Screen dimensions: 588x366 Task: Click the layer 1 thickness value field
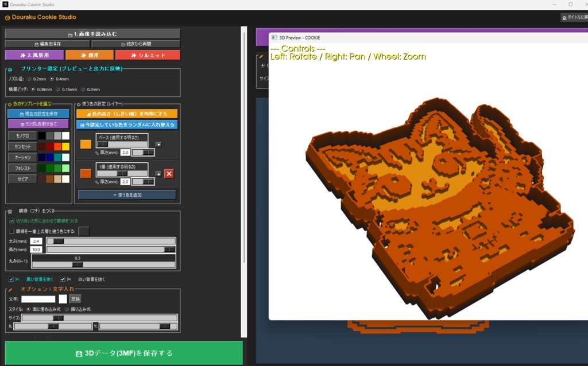click(125, 182)
